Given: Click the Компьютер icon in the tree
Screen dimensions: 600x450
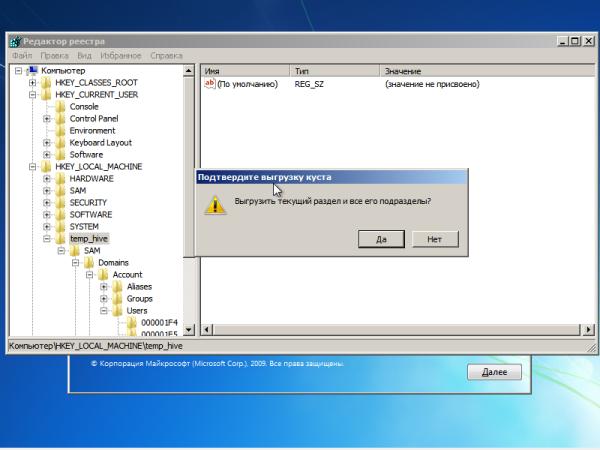Looking at the screenshot, I should pos(34,70).
